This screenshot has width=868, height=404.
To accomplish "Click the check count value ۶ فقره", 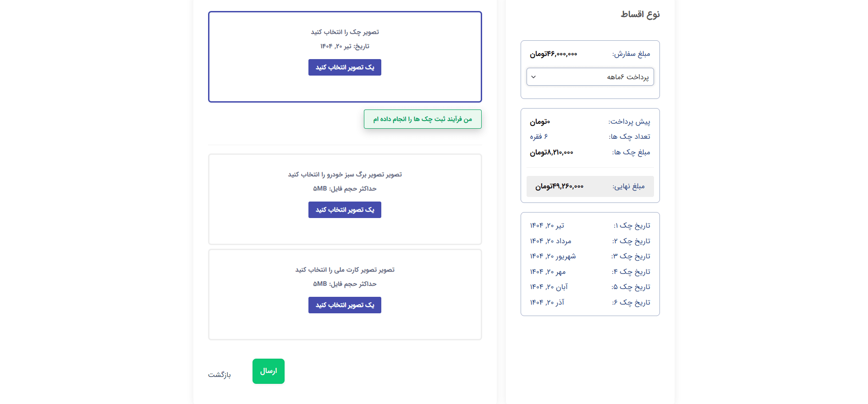I will pos(539,136).
